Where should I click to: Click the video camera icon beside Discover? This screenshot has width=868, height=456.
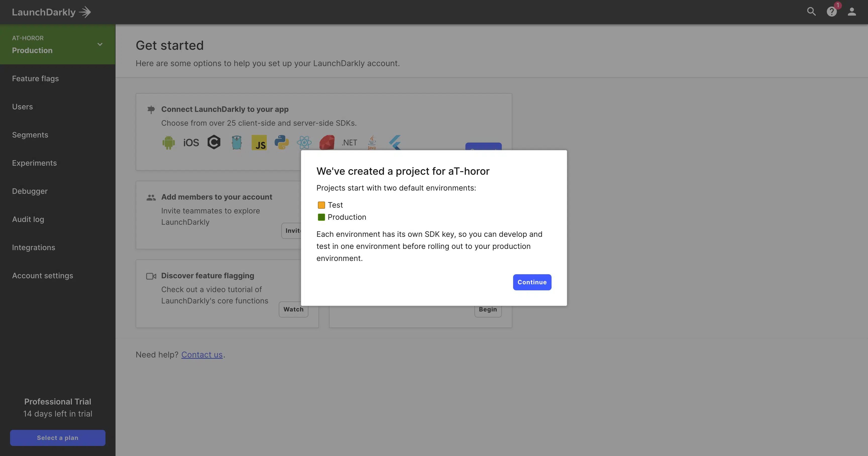point(151,276)
